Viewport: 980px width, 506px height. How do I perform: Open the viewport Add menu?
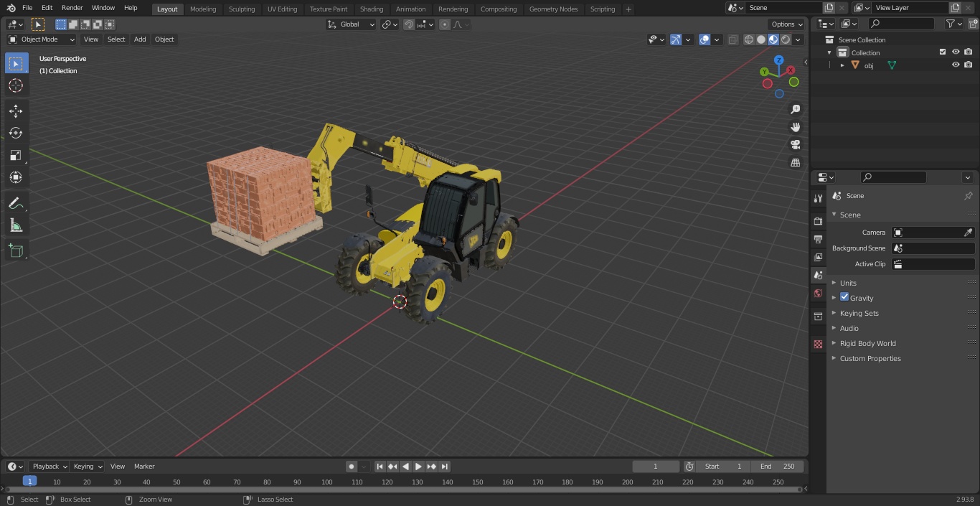point(140,39)
